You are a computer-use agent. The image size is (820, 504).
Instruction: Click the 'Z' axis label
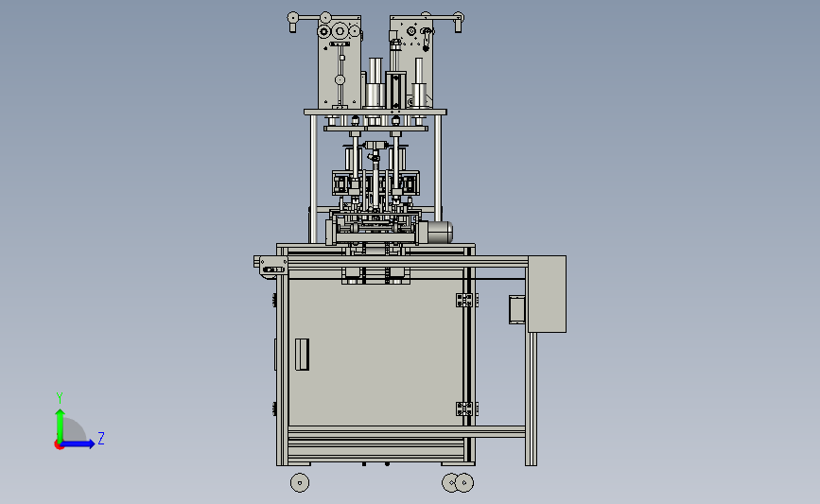101,438
